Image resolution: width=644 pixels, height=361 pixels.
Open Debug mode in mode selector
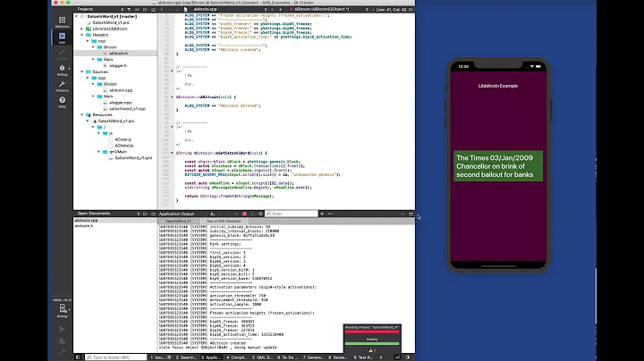[x=62, y=71]
